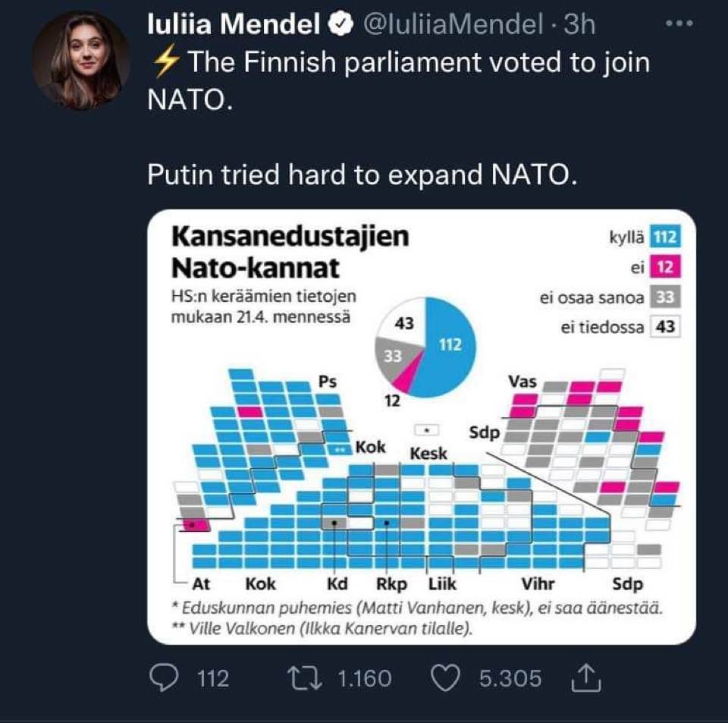Click the reply count 112

point(213,677)
